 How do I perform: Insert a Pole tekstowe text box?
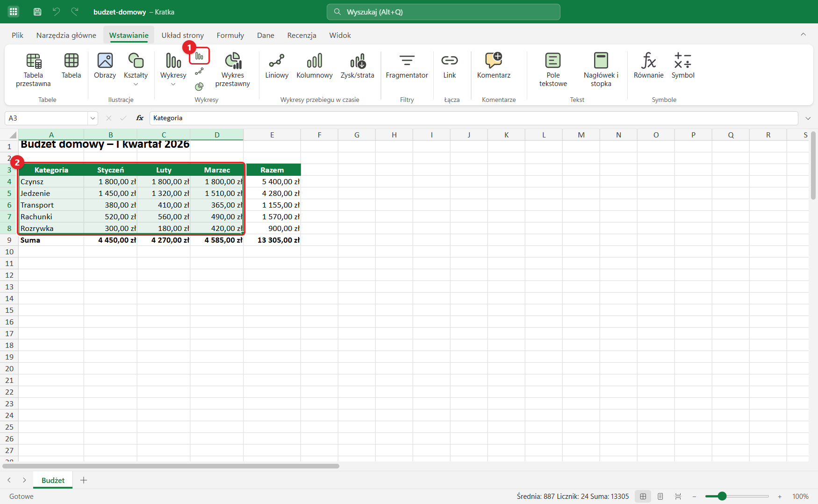point(553,70)
